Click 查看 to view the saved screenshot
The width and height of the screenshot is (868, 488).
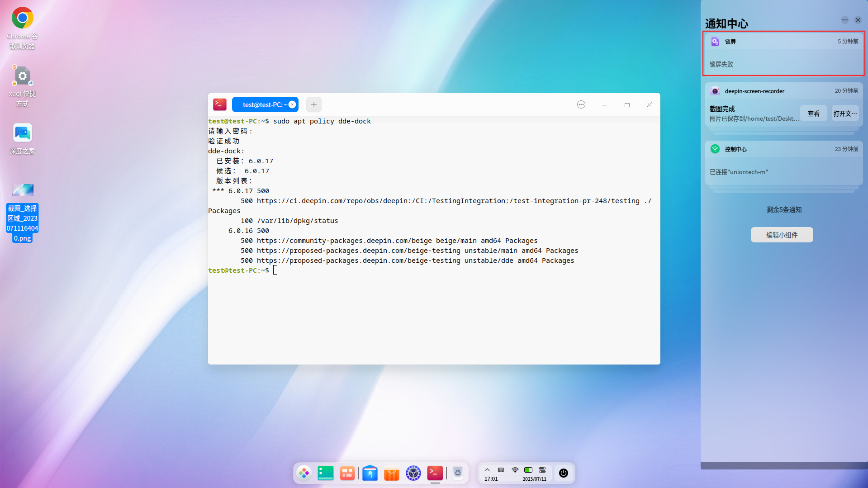tap(813, 113)
